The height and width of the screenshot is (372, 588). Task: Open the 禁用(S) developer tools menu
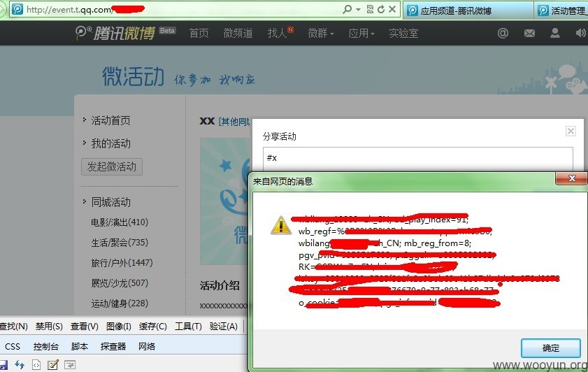tap(49, 327)
